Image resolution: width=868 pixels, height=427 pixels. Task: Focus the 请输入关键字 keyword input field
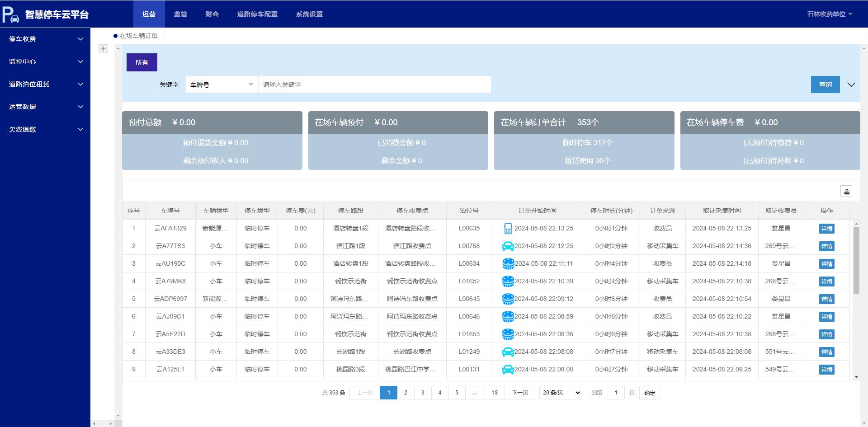click(x=374, y=84)
